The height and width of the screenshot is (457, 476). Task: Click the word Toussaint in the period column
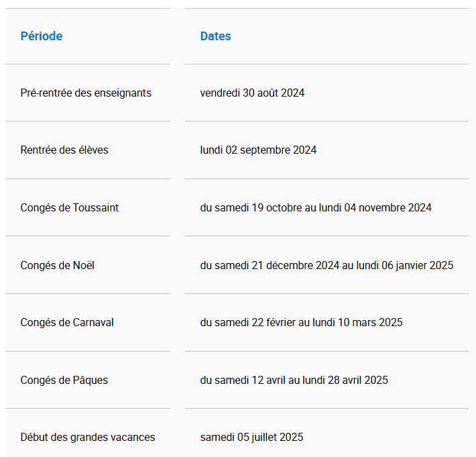(x=96, y=207)
